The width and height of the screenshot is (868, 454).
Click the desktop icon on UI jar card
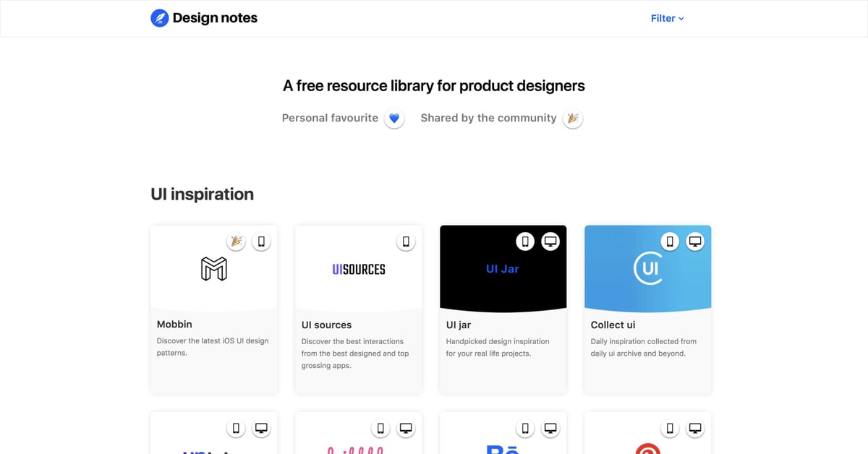click(x=550, y=241)
